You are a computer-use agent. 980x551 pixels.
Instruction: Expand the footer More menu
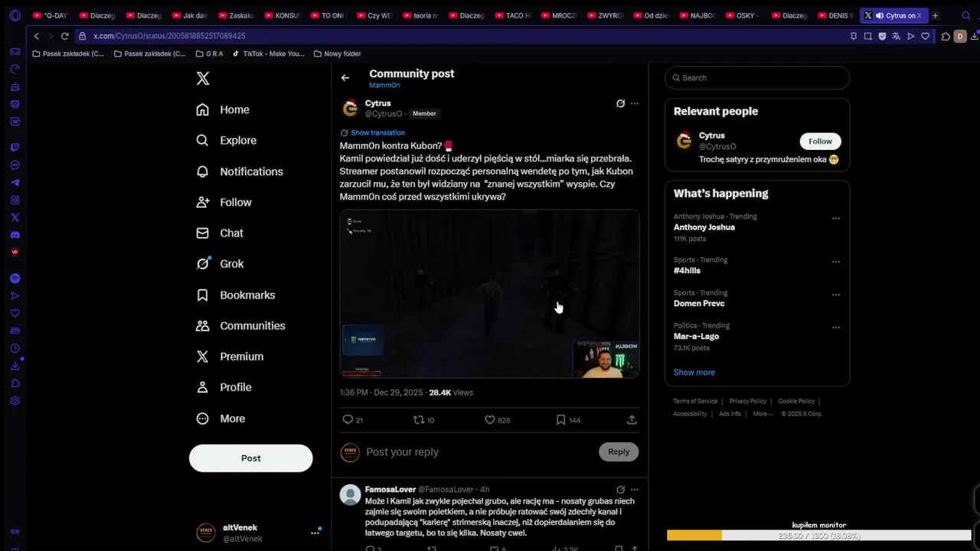click(x=763, y=414)
